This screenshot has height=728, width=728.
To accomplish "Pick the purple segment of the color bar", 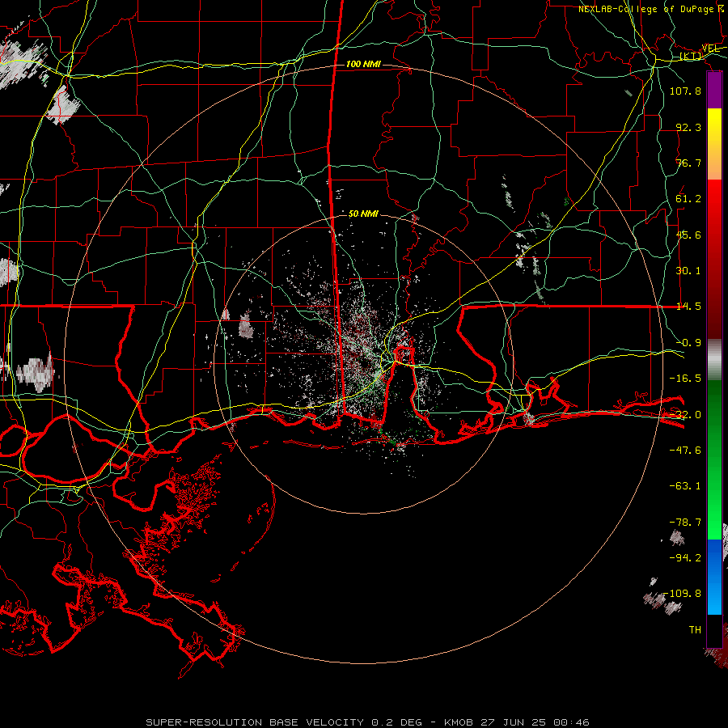I will pos(714,90).
